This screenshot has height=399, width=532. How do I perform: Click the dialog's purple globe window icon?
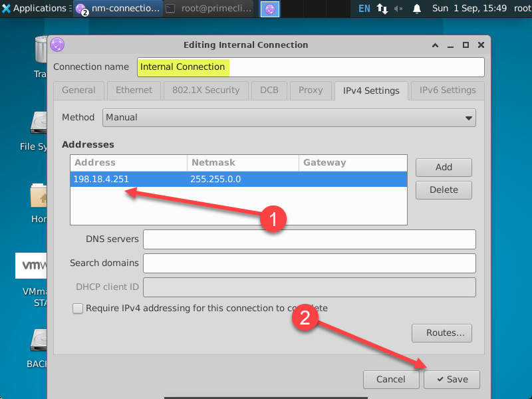pyautogui.click(x=57, y=45)
